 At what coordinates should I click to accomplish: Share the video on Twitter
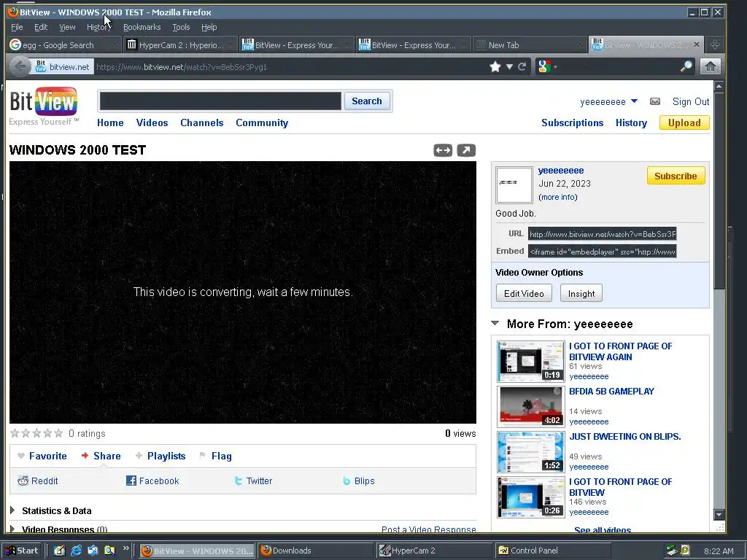pyautogui.click(x=253, y=481)
